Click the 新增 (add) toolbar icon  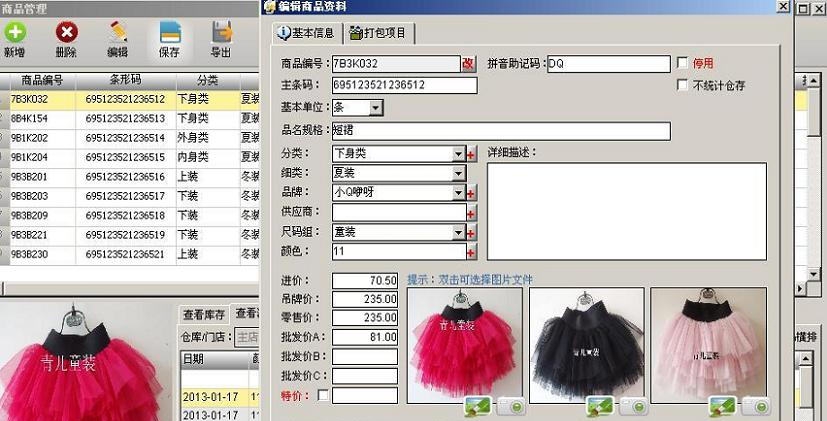pyautogui.click(x=15, y=33)
